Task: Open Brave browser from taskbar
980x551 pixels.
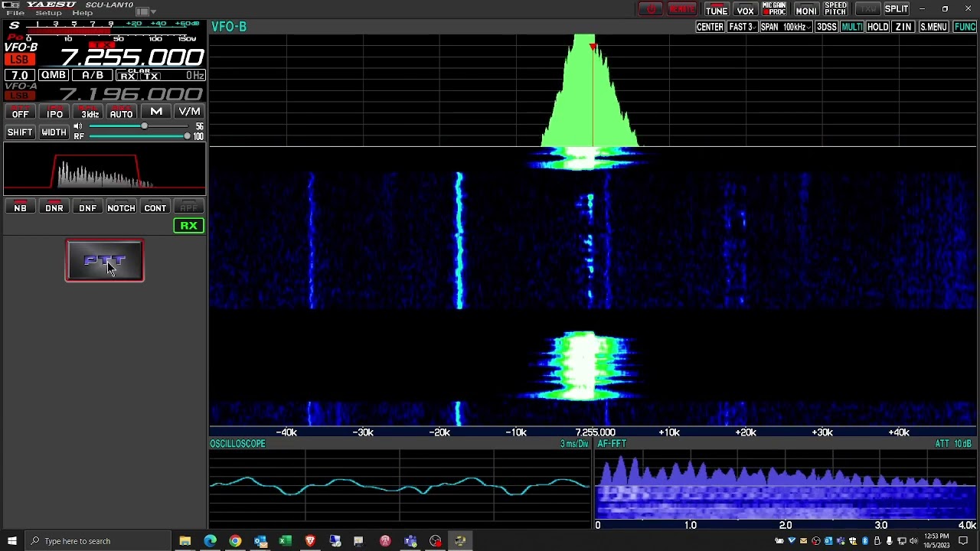Action: coord(310,541)
